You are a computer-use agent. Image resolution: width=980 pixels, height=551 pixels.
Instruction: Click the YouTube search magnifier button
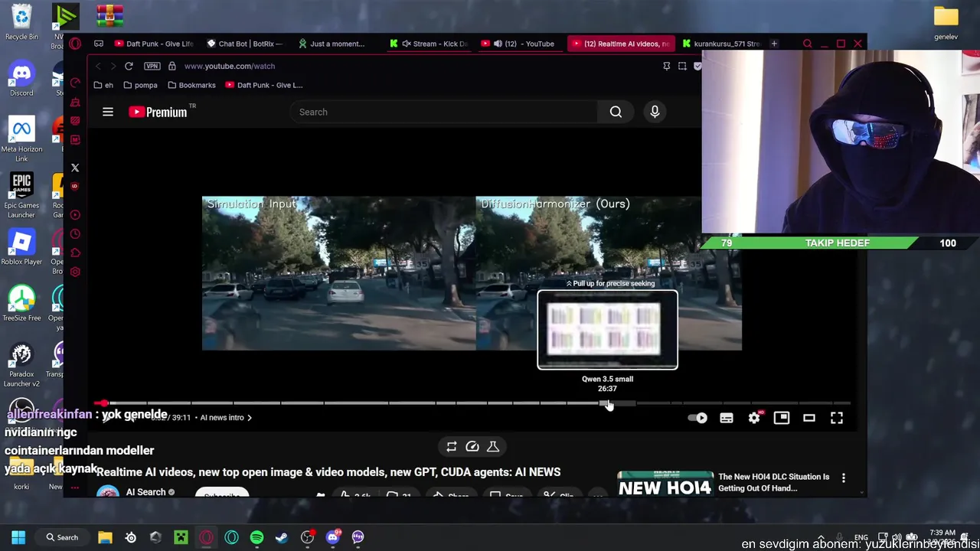point(616,112)
